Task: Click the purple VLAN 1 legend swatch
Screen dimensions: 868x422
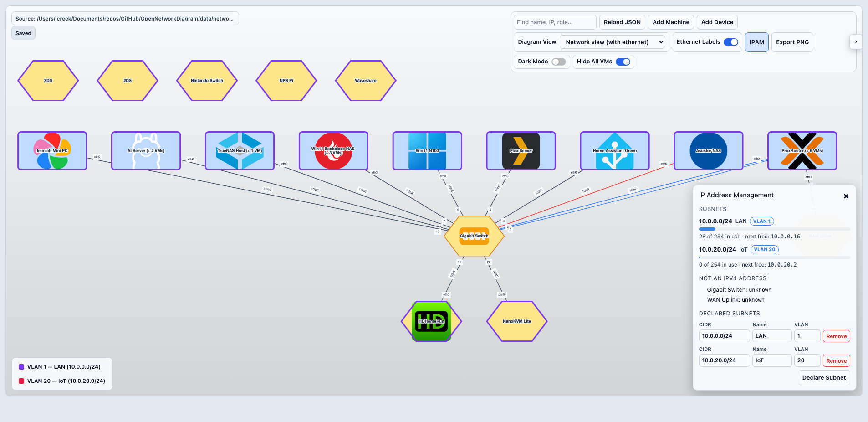Action: (x=21, y=367)
